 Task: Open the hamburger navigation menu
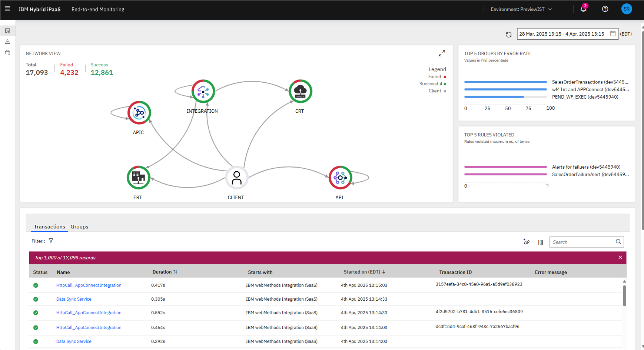[7, 9]
